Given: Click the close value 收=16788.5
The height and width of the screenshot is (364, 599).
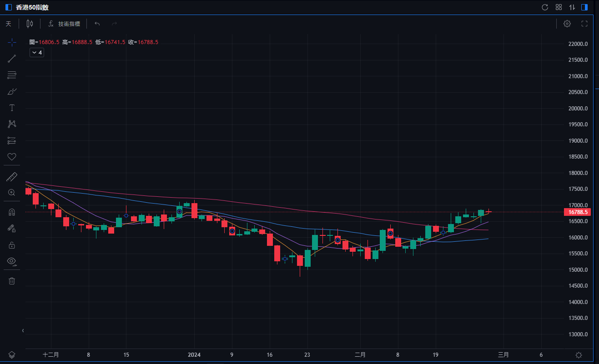Looking at the screenshot, I should (x=143, y=42).
